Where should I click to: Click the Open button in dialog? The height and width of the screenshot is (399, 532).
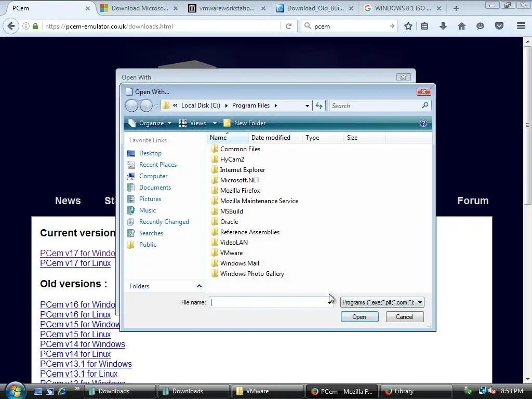[360, 316]
